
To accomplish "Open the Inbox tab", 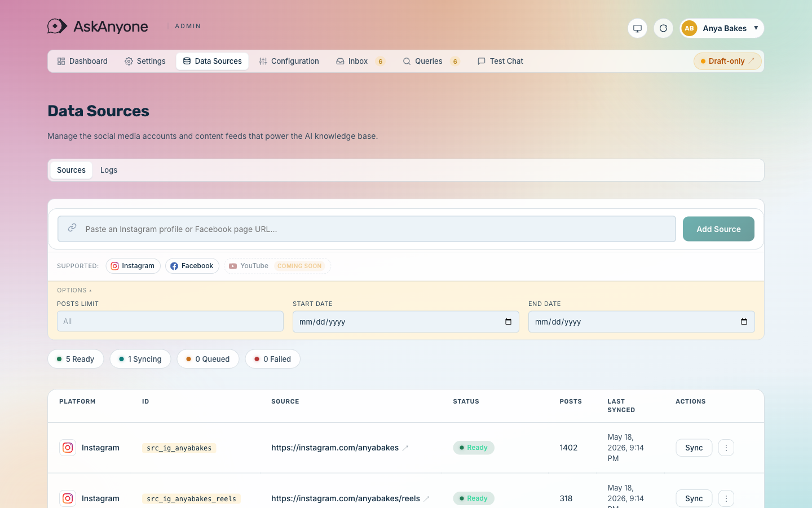I will click(360, 61).
